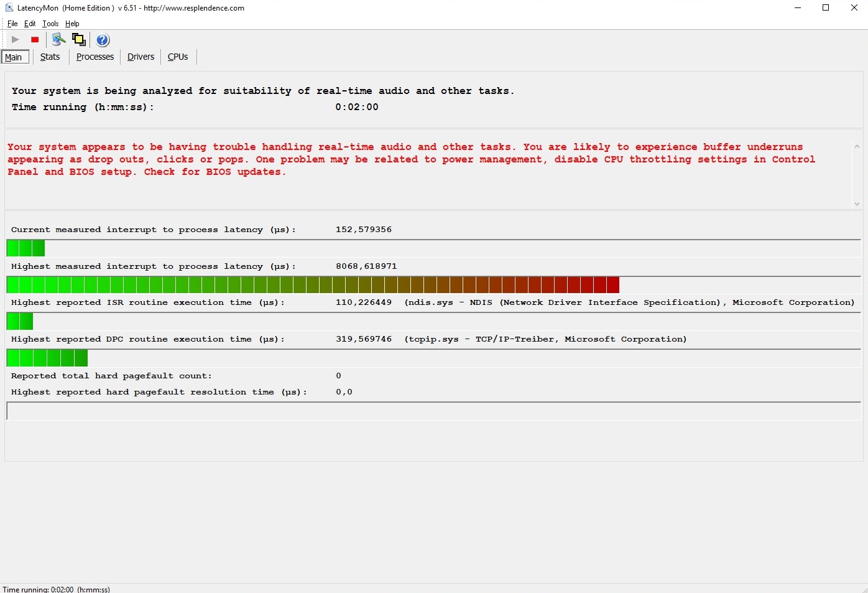Click the current latency value 152,579356
Screen dimensions: 868x593
pyautogui.click(x=364, y=230)
